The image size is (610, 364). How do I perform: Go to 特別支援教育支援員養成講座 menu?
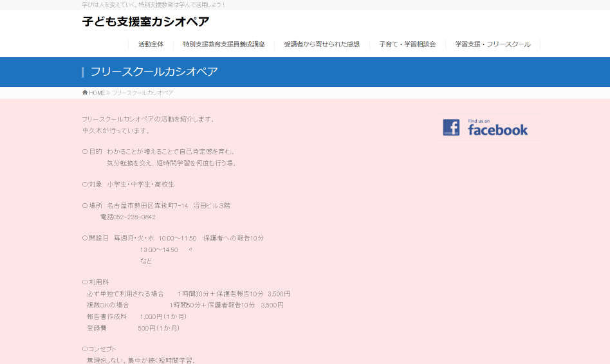pyautogui.click(x=224, y=44)
